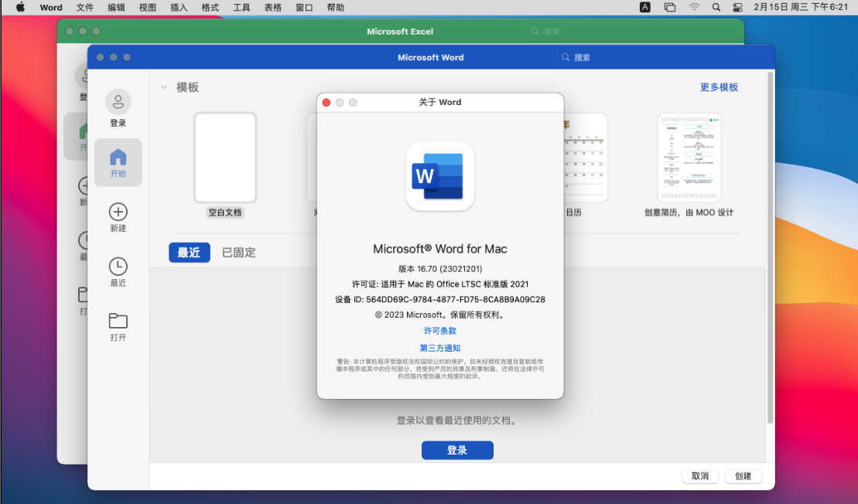Click the input source icon in menu bar
The image size is (858, 504).
[645, 7]
